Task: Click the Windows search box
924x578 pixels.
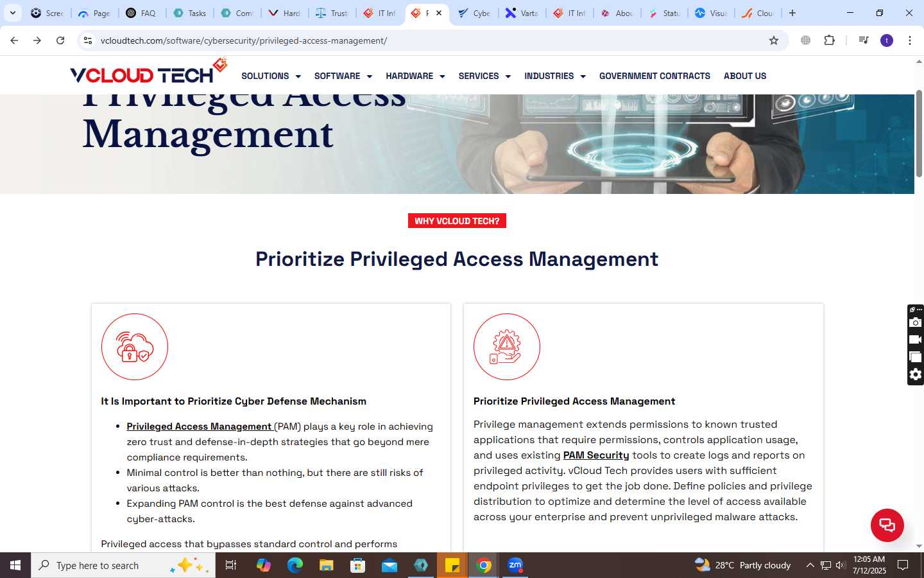Action: (123, 565)
